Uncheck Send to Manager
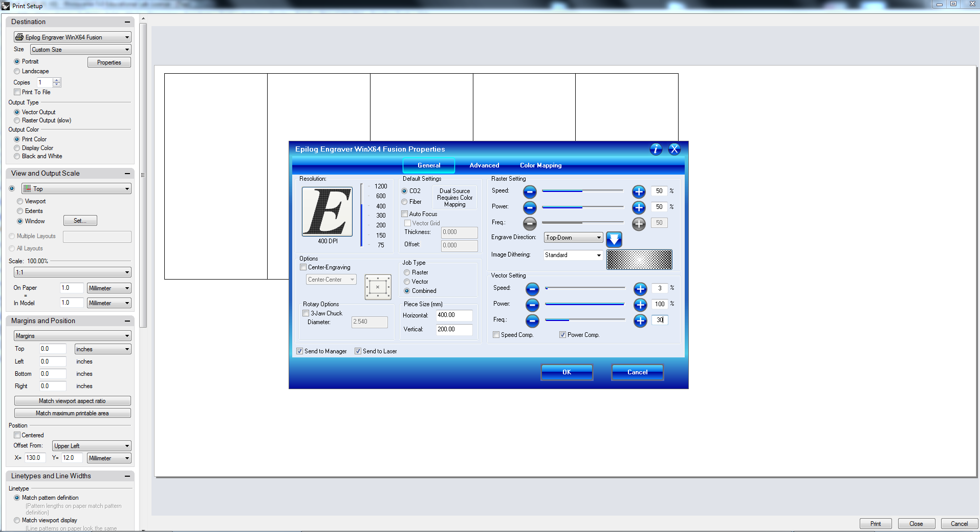The height and width of the screenshot is (532, 980). click(x=299, y=351)
